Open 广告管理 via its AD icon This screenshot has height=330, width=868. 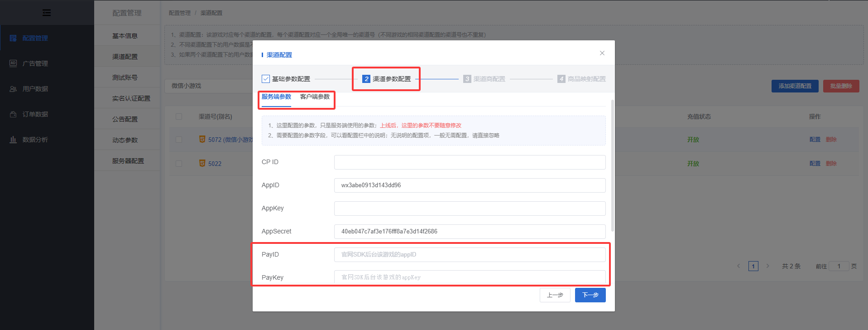(13, 63)
